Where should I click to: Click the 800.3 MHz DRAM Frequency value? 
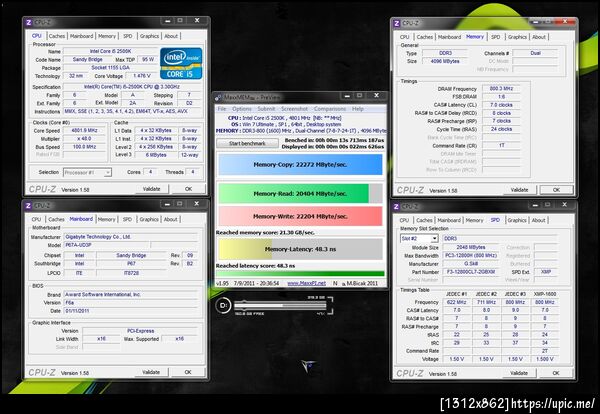coord(502,88)
